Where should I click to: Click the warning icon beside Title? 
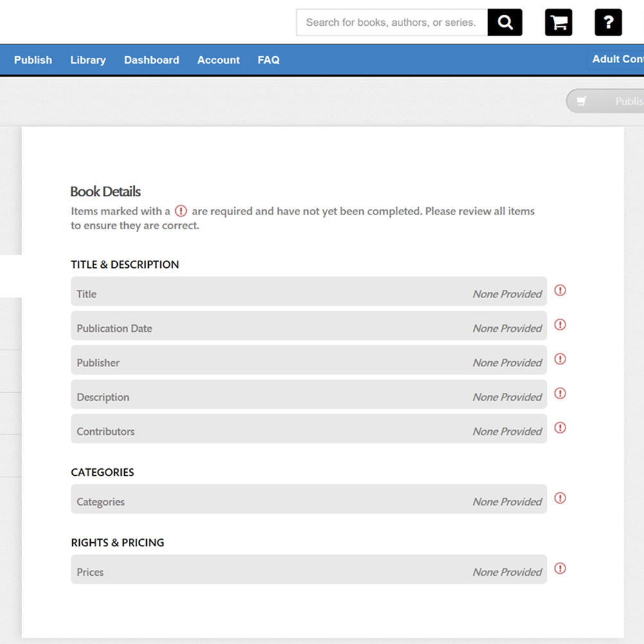pos(560,290)
